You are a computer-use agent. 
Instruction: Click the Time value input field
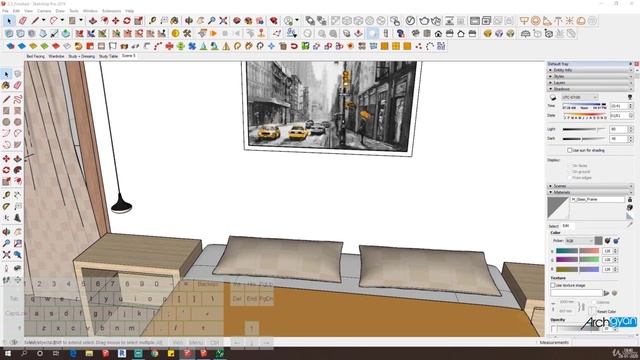(619, 106)
